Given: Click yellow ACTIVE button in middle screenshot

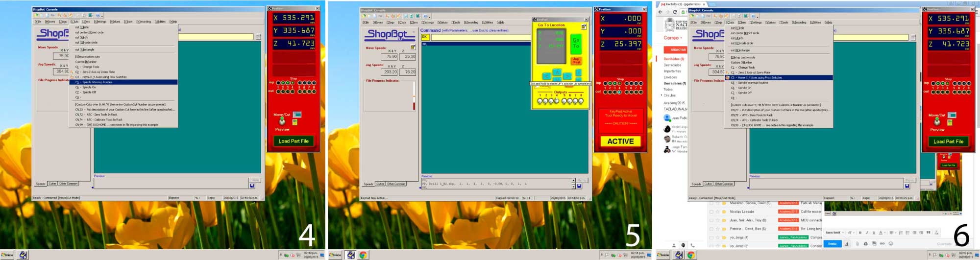Looking at the screenshot, I should pyautogui.click(x=620, y=141).
